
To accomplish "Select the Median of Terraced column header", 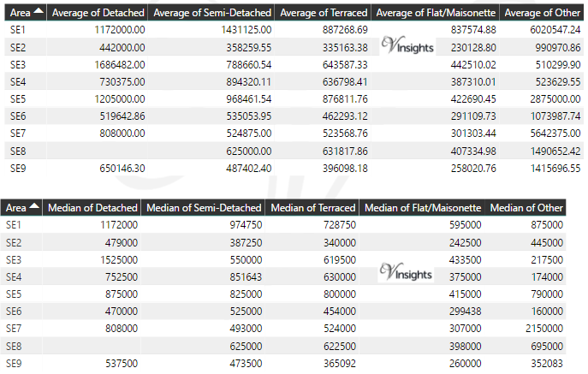I will pos(312,207).
